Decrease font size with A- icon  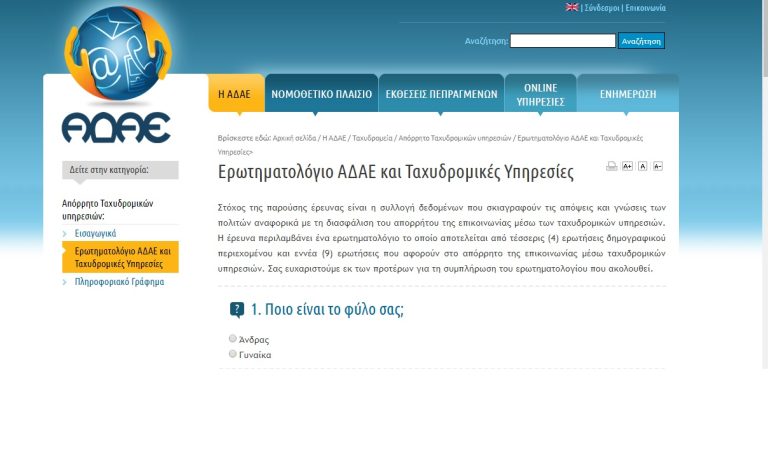[x=658, y=166]
